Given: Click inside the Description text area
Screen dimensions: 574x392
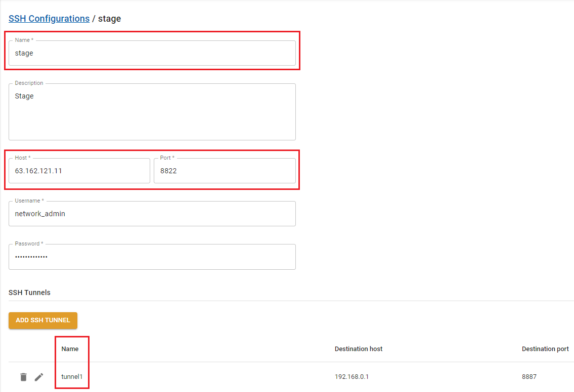Looking at the screenshot, I should pos(152,114).
